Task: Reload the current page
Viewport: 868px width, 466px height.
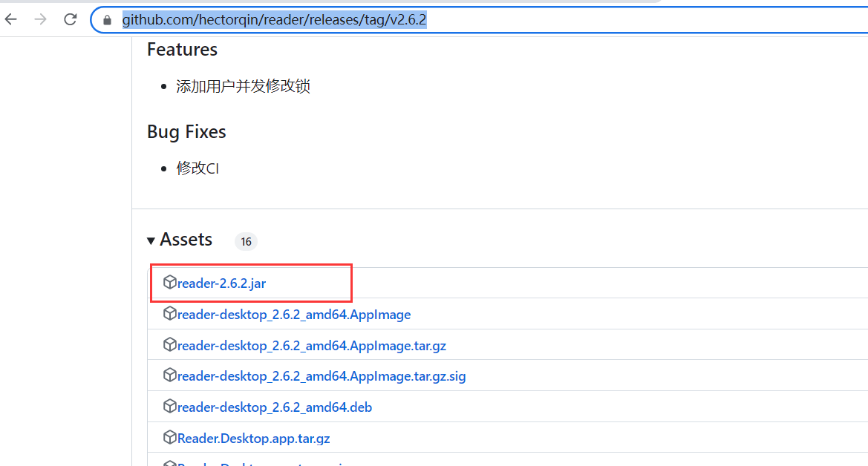Action: click(71, 20)
